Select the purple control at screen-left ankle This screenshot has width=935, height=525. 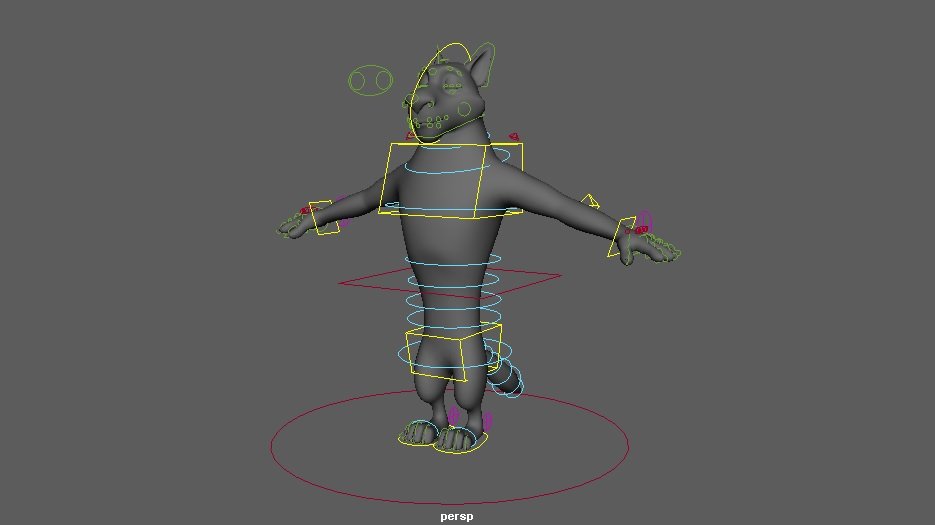[x=453, y=414]
